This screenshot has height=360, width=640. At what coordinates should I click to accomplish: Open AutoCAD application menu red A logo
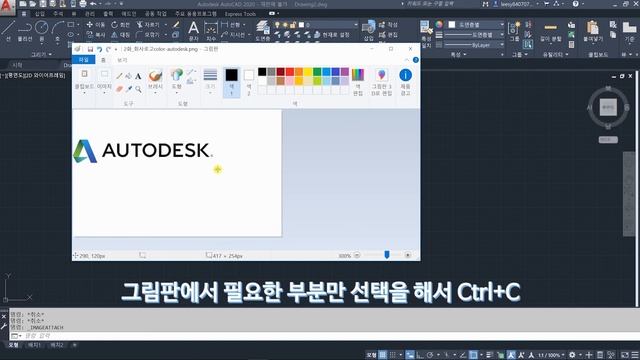coord(7,6)
